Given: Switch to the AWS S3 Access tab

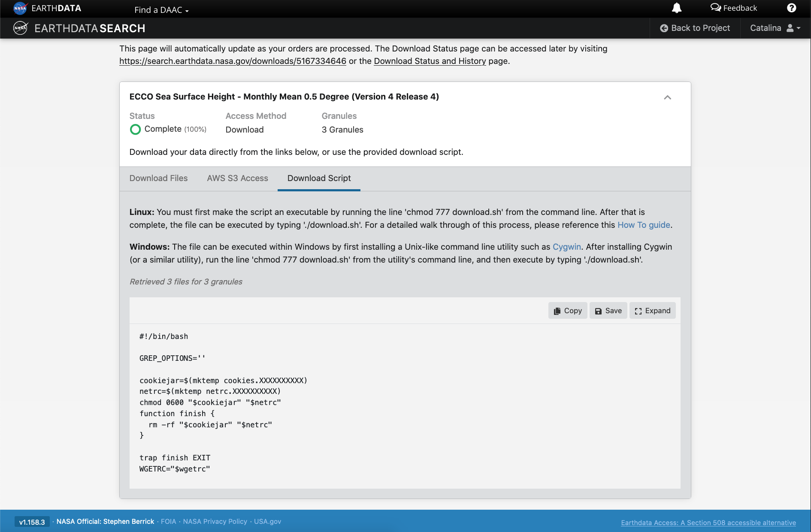Looking at the screenshot, I should coord(237,178).
